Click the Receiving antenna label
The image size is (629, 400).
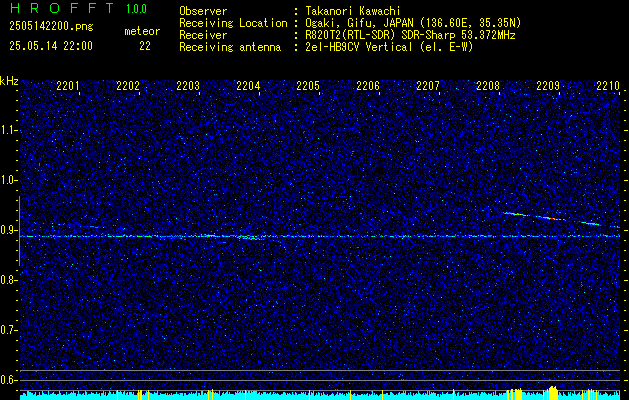tap(230, 47)
